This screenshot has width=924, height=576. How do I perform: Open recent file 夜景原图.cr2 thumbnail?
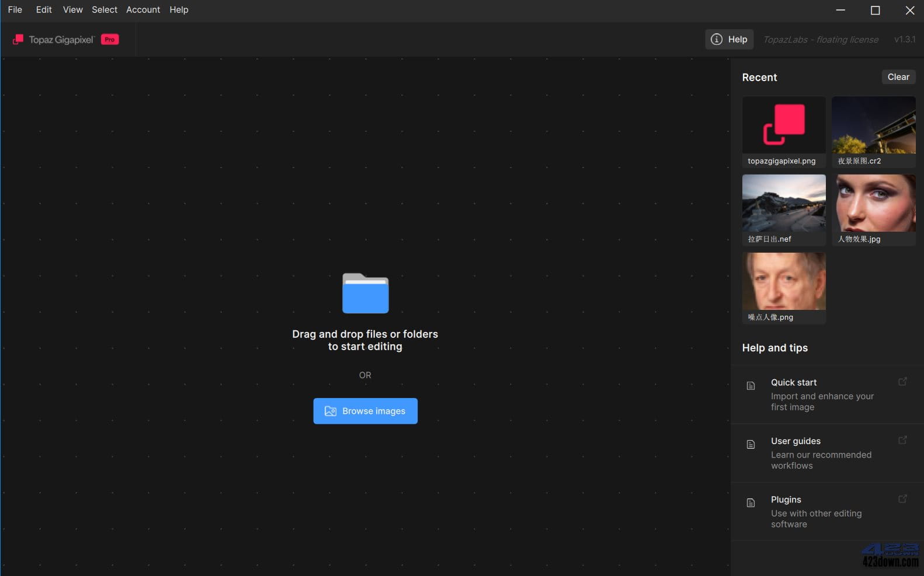tap(874, 125)
